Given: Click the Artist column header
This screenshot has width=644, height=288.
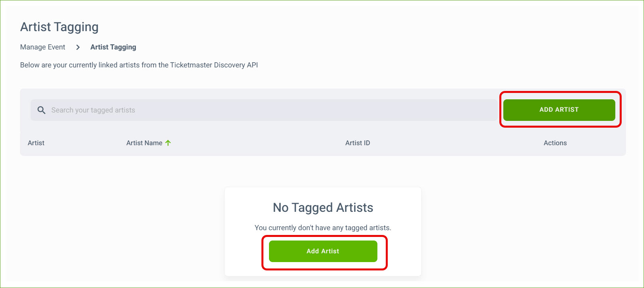Looking at the screenshot, I should point(36,143).
